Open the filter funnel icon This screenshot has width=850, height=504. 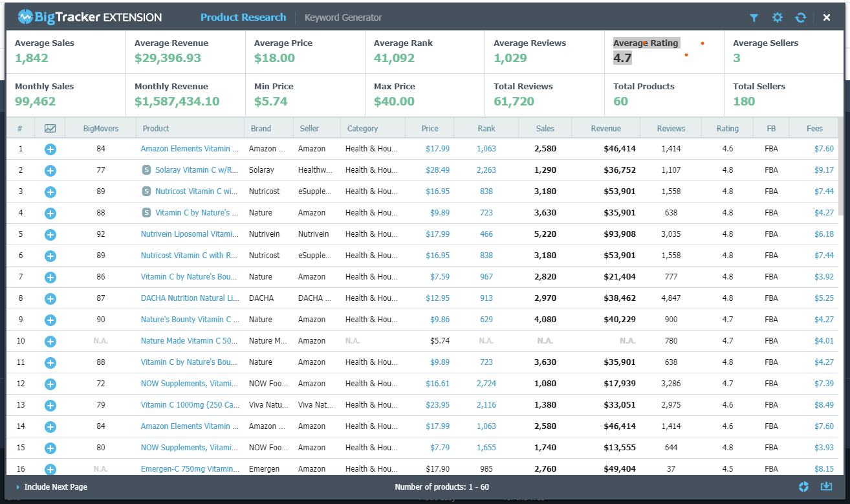click(754, 17)
